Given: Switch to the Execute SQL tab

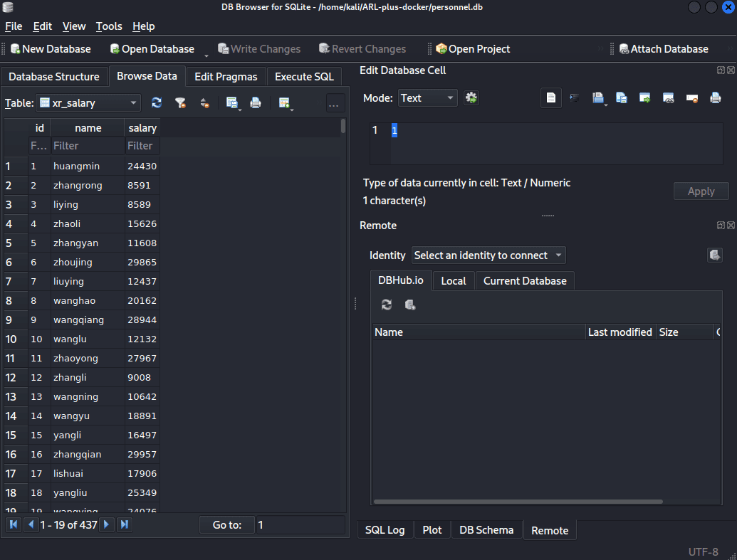Looking at the screenshot, I should coord(304,77).
